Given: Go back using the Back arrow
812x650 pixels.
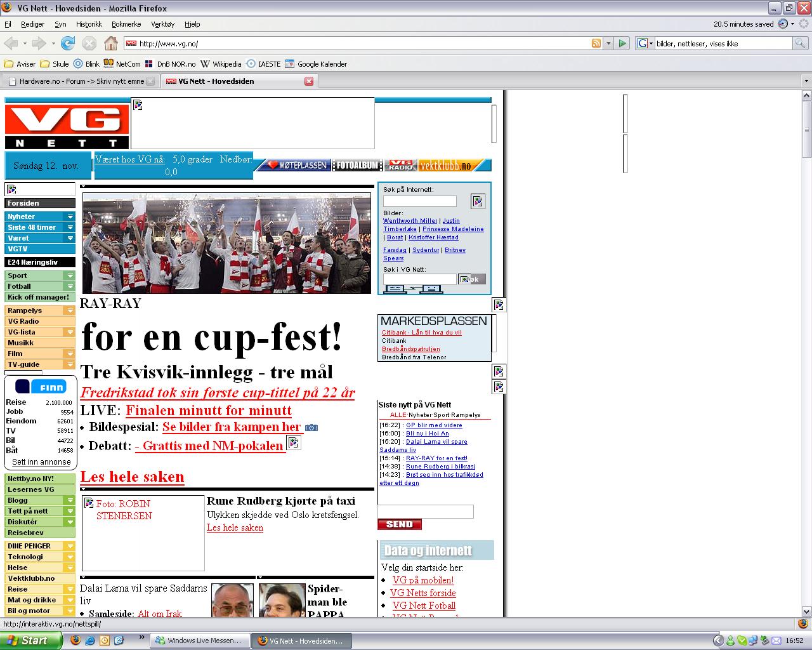Looking at the screenshot, I should (x=11, y=43).
